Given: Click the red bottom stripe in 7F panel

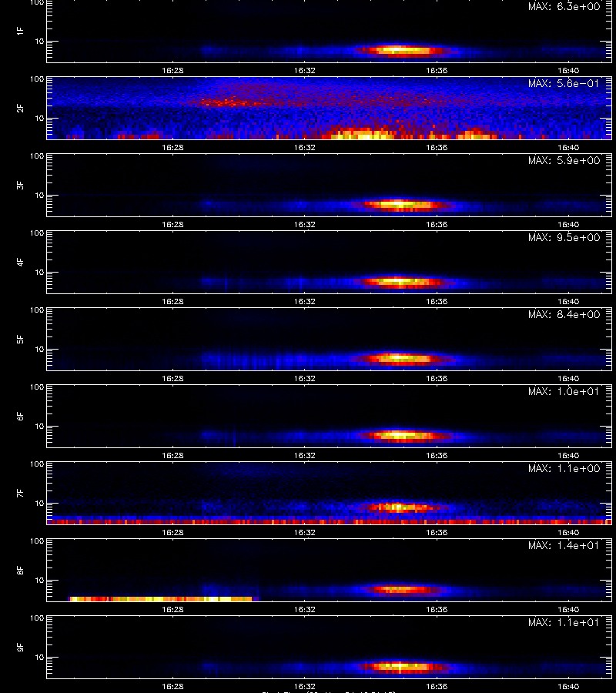Looking at the screenshot, I should 330,522.
